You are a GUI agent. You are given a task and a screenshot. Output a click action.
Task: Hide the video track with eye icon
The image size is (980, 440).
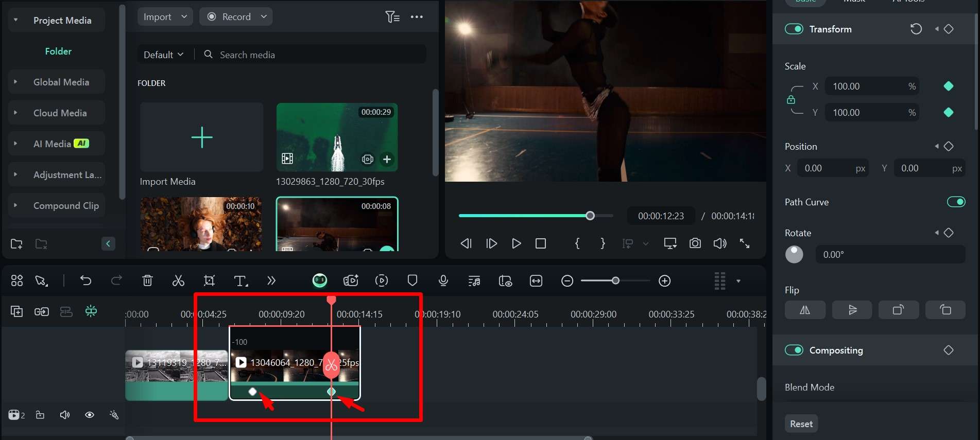click(90, 415)
